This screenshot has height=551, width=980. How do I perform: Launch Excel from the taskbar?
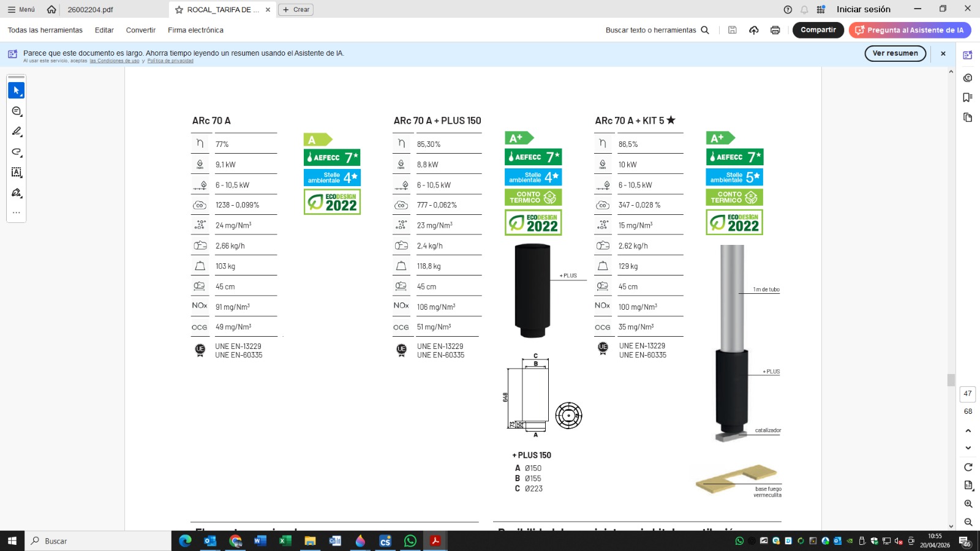point(285,541)
